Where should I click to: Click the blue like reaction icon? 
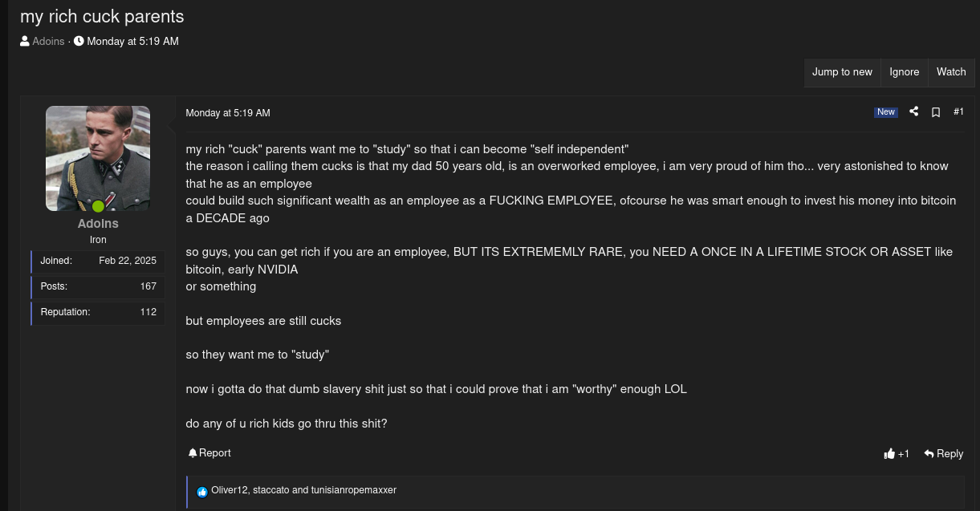pos(202,492)
